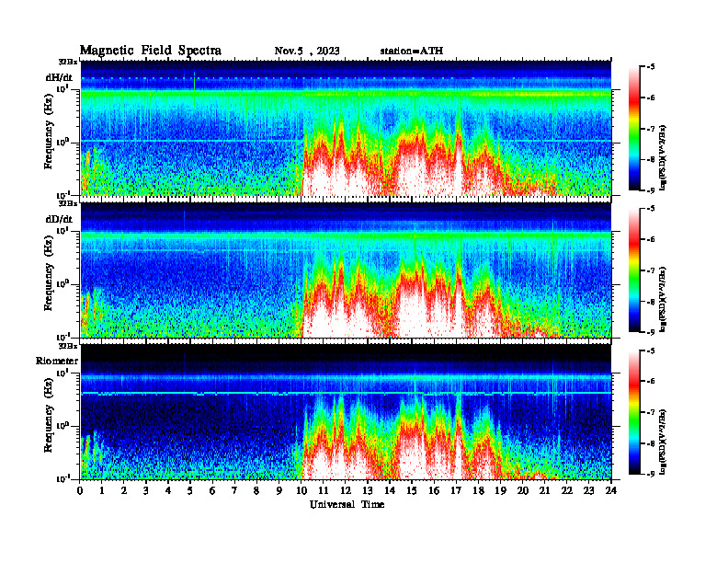728x563 pixels.
Task: Click hour tick label 2 on time axis
Action: tap(124, 490)
